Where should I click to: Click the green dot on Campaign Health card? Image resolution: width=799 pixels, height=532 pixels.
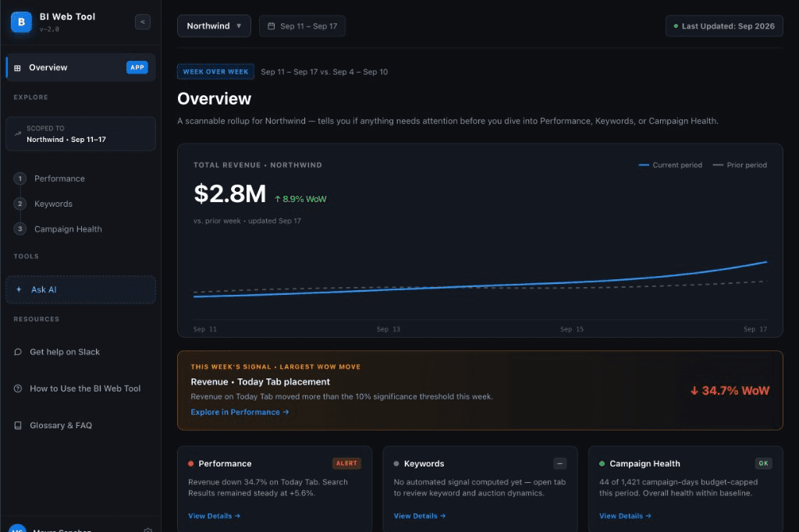[x=602, y=463]
